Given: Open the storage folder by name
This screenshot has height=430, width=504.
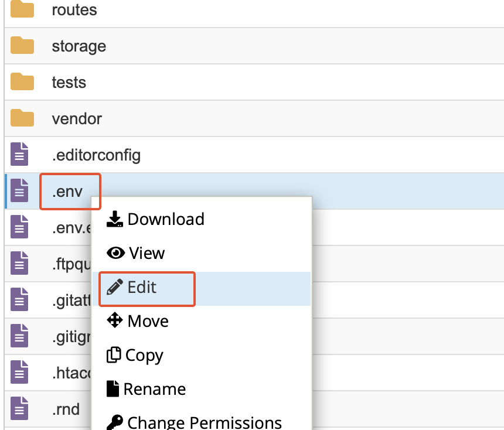Looking at the screenshot, I should (79, 46).
